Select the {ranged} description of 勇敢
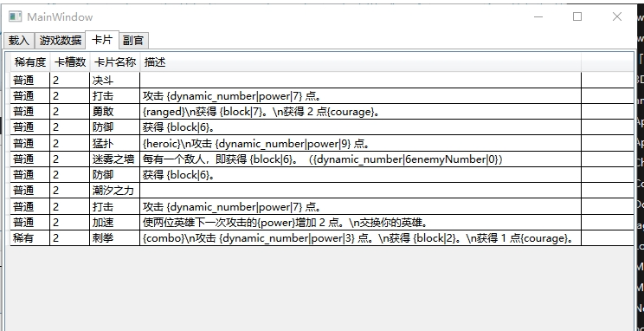644x331 pixels. point(361,112)
